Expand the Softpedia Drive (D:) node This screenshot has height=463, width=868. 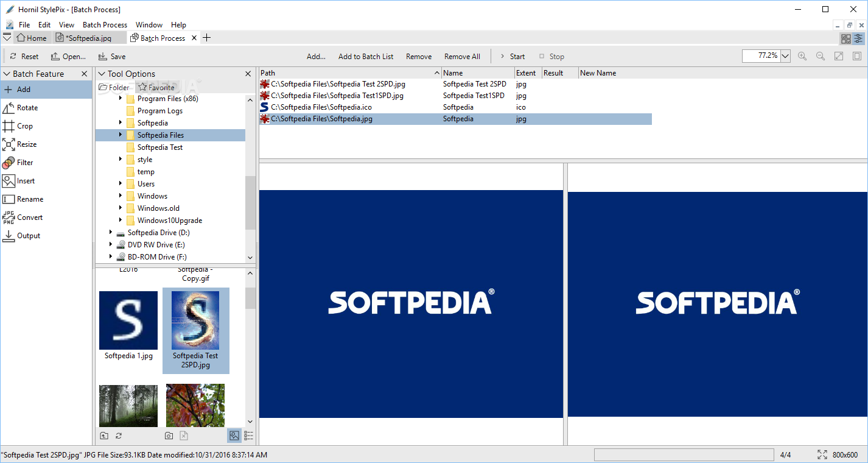click(111, 233)
